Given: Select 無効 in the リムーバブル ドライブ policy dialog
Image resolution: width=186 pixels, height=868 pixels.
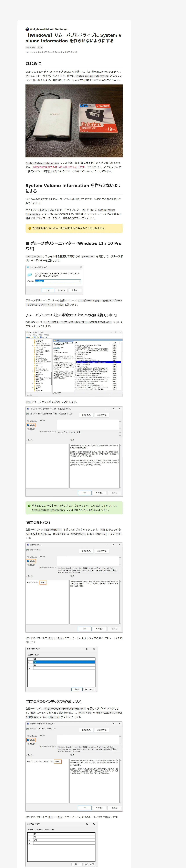Looking at the screenshot, I should click(31, 429).
